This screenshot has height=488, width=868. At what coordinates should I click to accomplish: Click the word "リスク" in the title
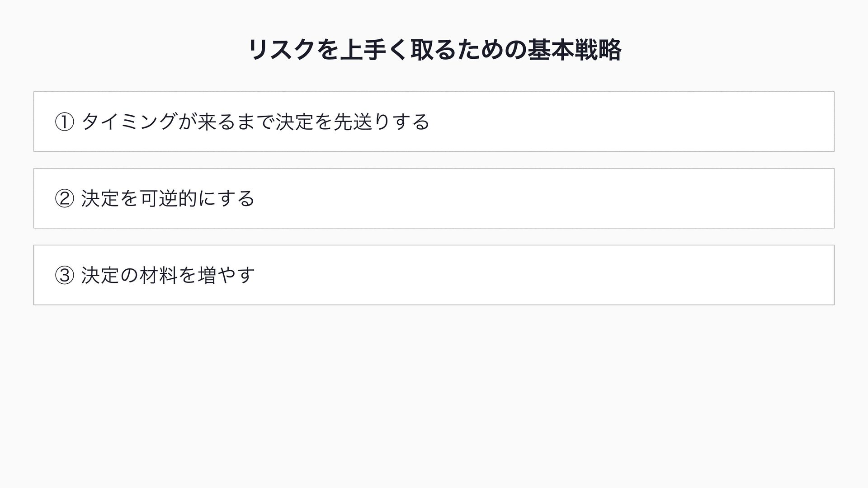(280, 50)
